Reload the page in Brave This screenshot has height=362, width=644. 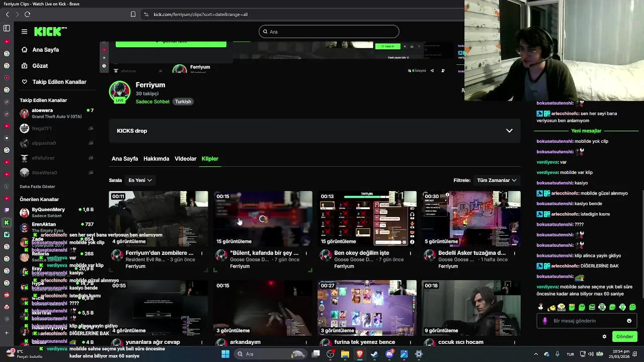(x=27, y=15)
